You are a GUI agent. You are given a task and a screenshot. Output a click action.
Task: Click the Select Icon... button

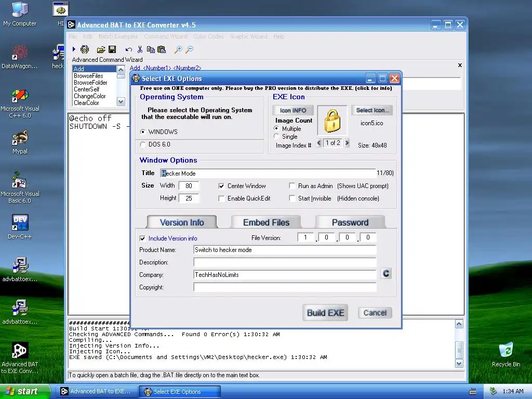(372, 110)
